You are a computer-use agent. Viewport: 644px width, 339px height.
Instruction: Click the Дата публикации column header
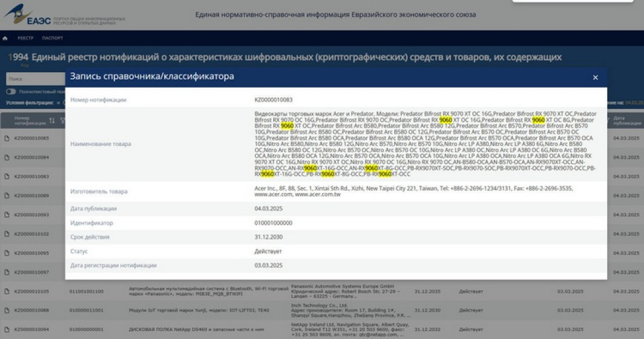click(x=627, y=121)
